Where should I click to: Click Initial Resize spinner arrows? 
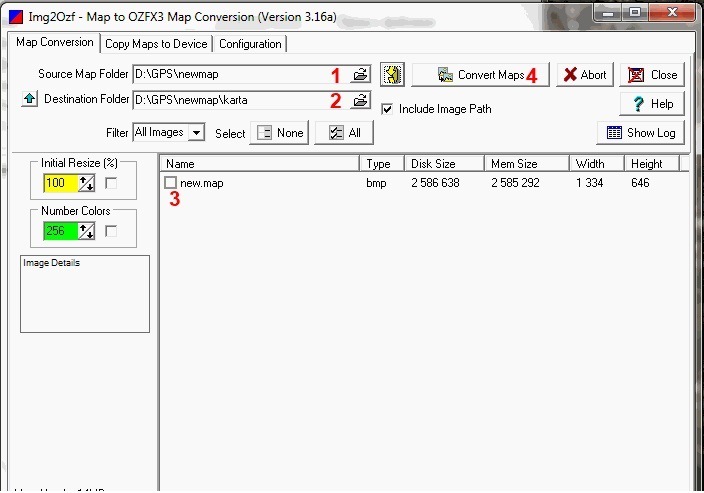click(87, 183)
